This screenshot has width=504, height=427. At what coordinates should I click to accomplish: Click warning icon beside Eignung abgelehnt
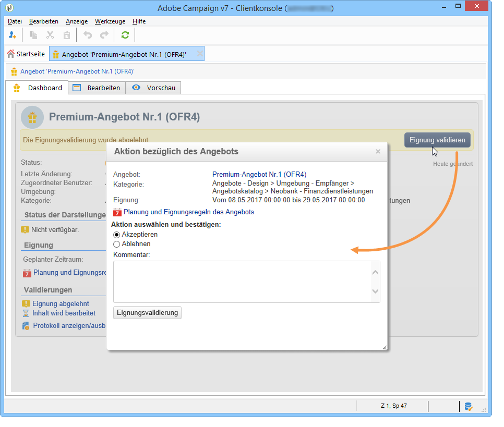[x=26, y=303]
